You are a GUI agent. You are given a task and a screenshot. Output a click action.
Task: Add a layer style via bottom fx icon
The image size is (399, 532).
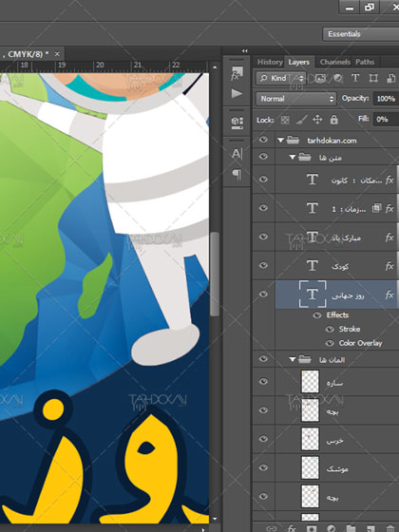(x=292, y=528)
